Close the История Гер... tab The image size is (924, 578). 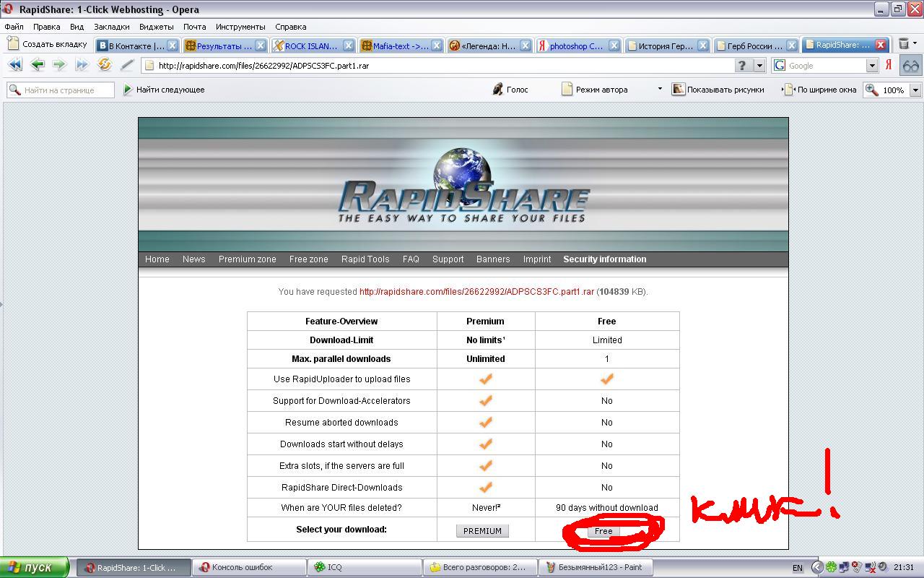click(x=703, y=45)
